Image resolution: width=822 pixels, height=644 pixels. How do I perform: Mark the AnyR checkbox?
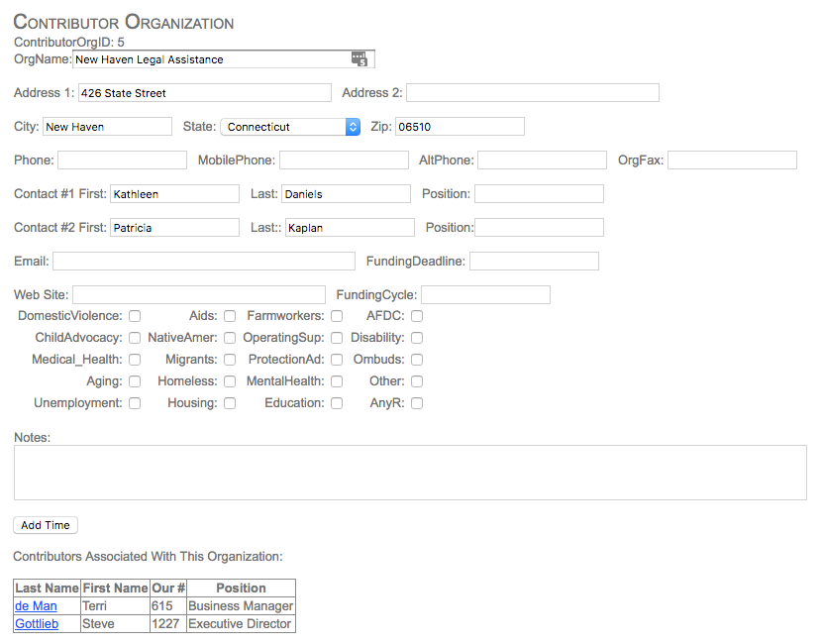coord(417,403)
